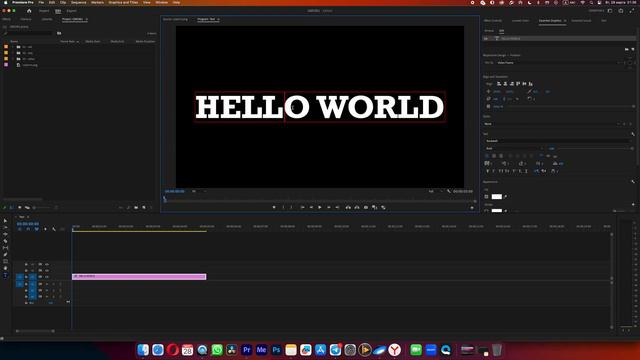Click Mark Out in Program monitor
Viewport: 640px width, 360px height.
click(291, 207)
